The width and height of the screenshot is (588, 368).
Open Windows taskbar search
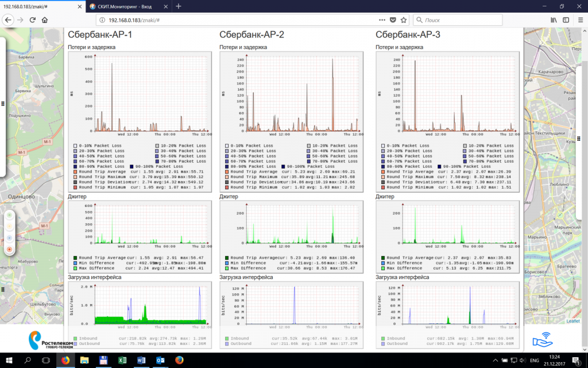(x=28, y=361)
